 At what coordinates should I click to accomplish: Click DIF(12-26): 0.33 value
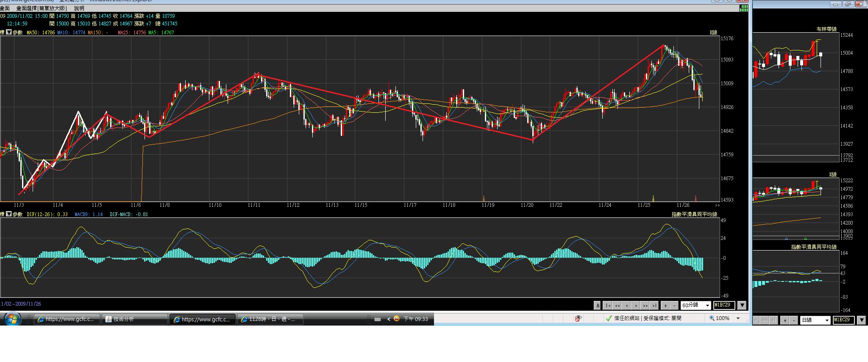pyautogui.click(x=47, y=214)
